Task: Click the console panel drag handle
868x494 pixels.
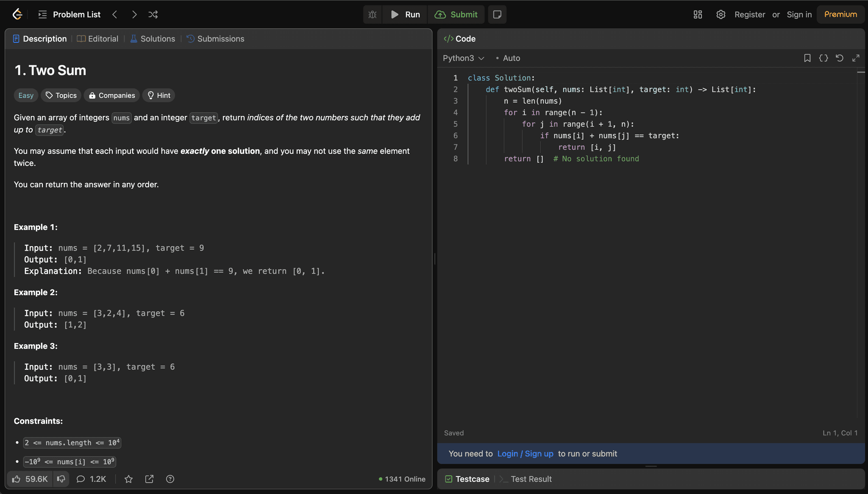Action: click(x=651, y=466)
